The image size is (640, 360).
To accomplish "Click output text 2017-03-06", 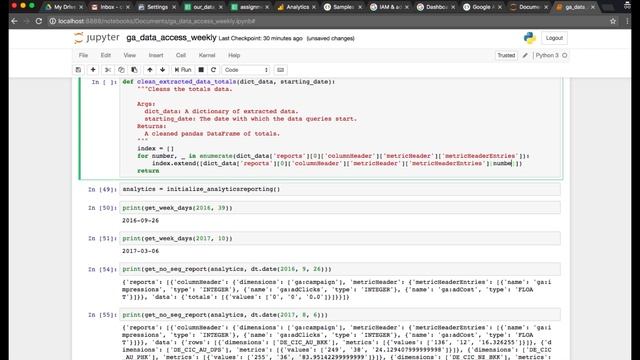I will [x=140, y=251].
